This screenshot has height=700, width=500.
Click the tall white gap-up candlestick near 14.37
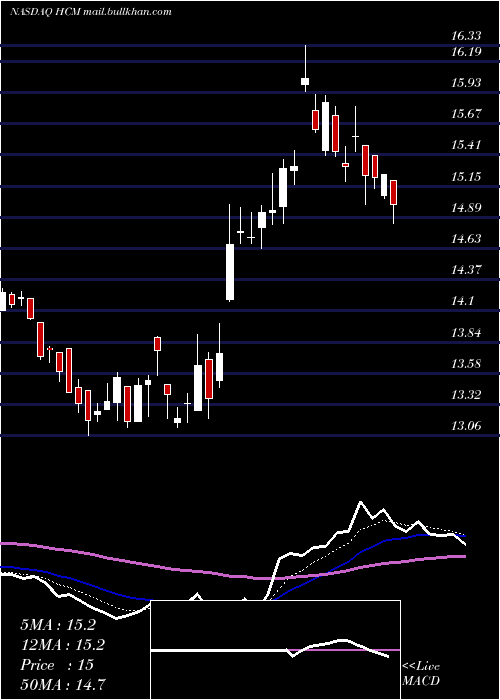230,253
